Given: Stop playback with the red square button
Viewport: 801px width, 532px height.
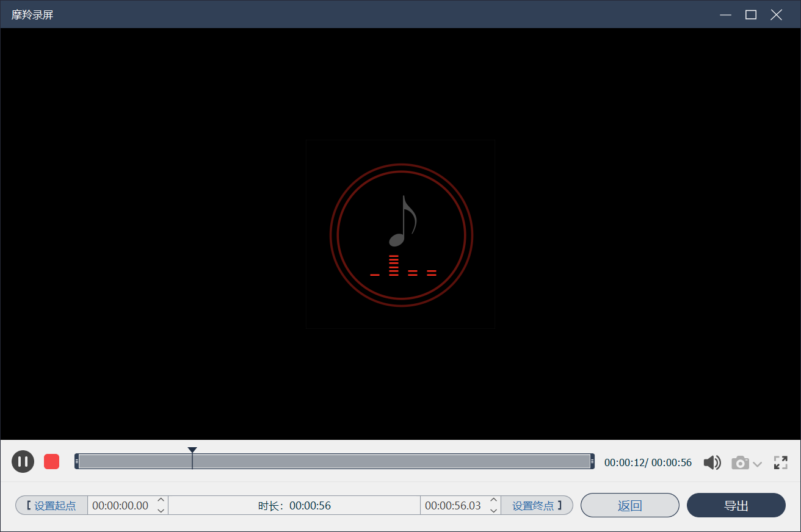Looking at the screenshot, I should 51,461.
